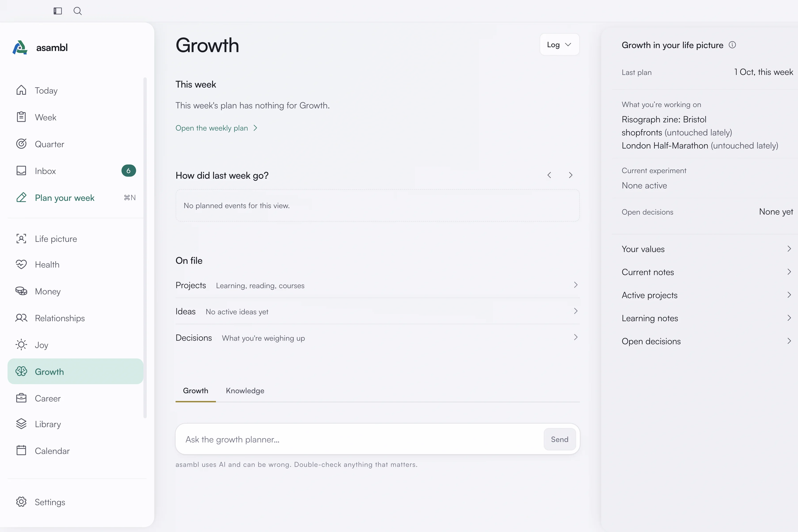Image resolution: width=798 pixels, height=532 pixels.
Task: Show info about Growth in your life picture
Action: tap(732, 45)
